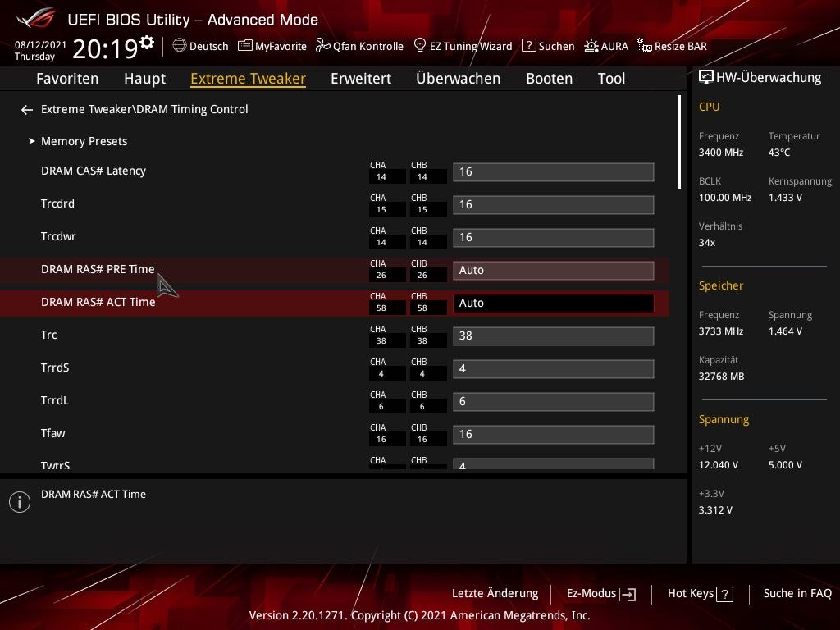
Task: Launch EZ Tuning Wizard
Action: coord(471,47)
